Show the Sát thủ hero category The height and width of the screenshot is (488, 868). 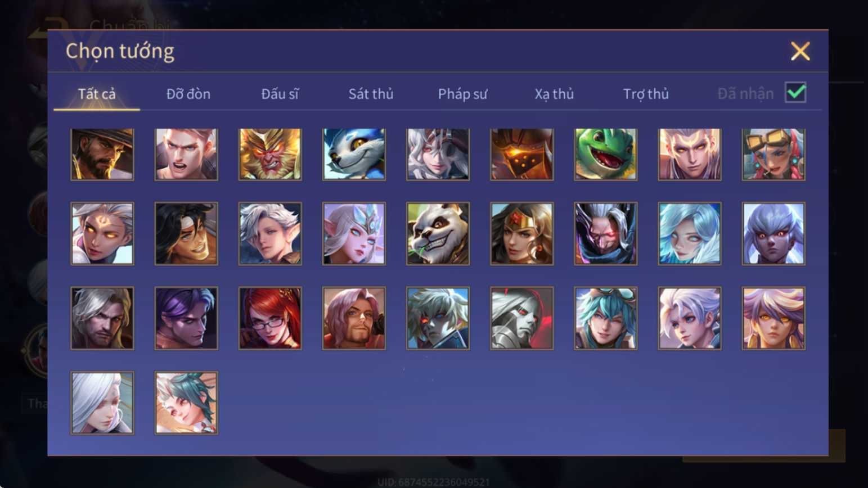(x=371, y=94)
